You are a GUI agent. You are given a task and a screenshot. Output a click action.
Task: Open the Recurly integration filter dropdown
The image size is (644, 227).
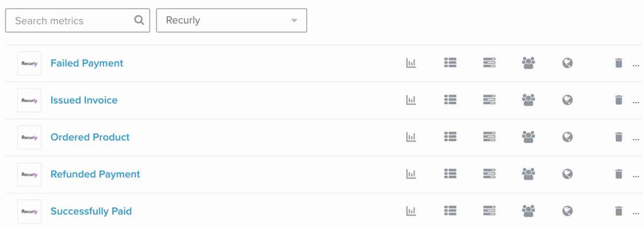(231, 20)
